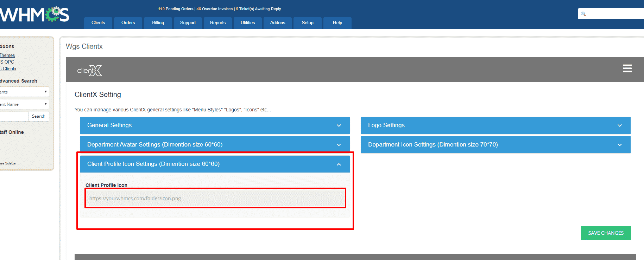Viewport: 644px width, 260px height.
Task: Open the Clients menu tab
Action: [98, 23]
